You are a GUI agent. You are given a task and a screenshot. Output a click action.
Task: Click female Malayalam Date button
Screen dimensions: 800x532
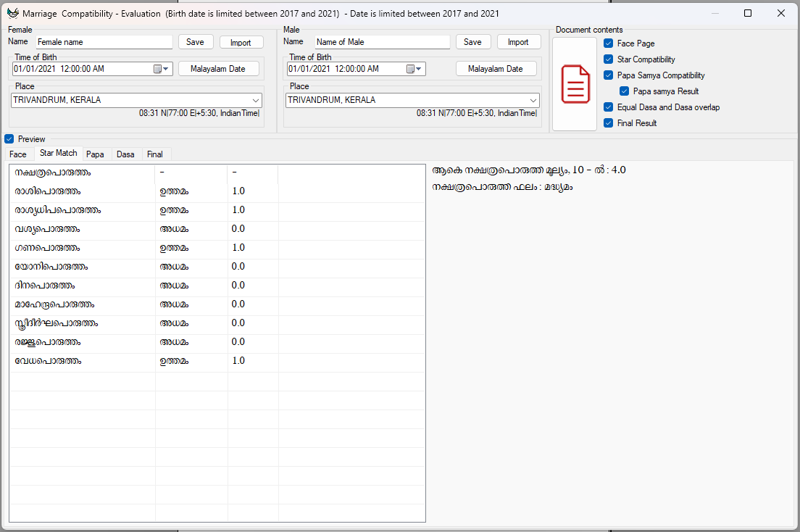[218, 69]
